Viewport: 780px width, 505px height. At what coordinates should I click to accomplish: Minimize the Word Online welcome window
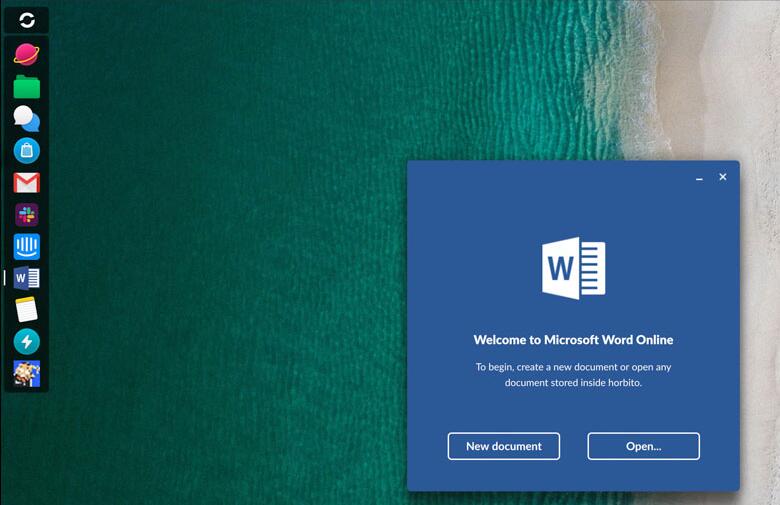click(x=699, y=178)
